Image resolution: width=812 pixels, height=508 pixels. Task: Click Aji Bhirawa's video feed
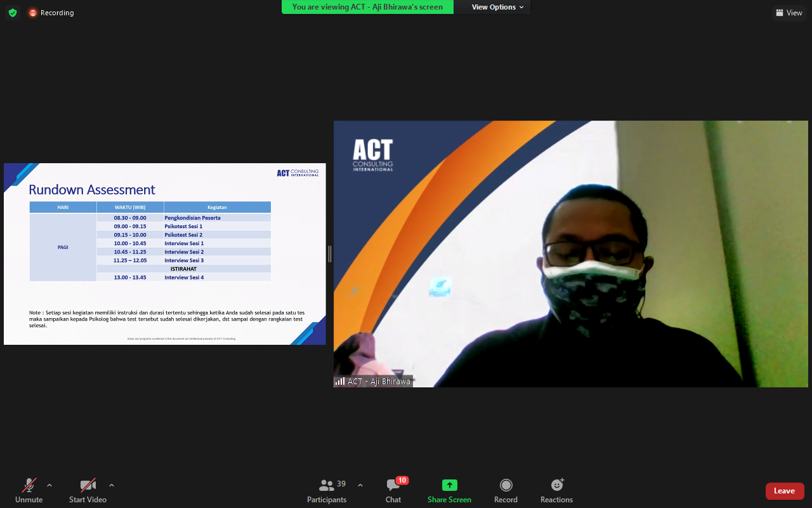point(571,254)
